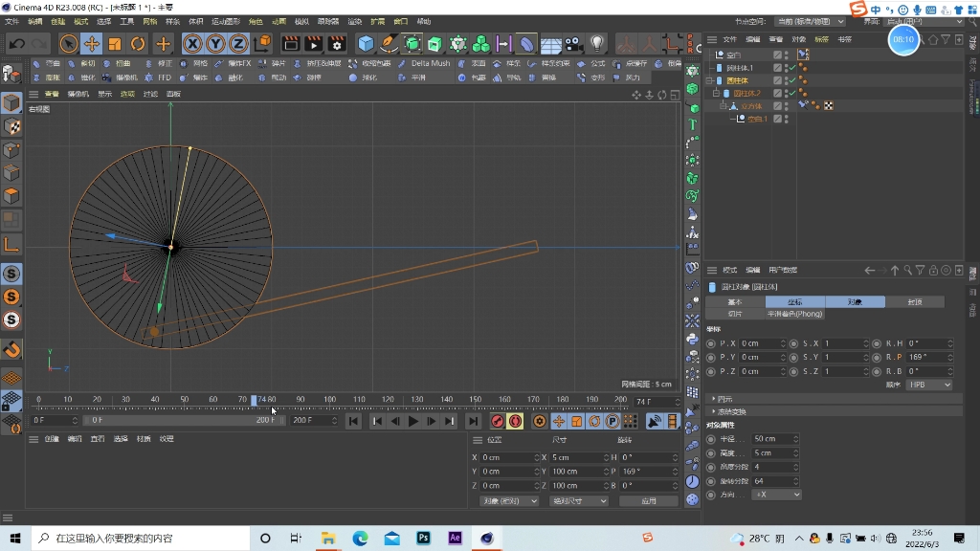Toggle editor visibility dot for 立方体

786,104
